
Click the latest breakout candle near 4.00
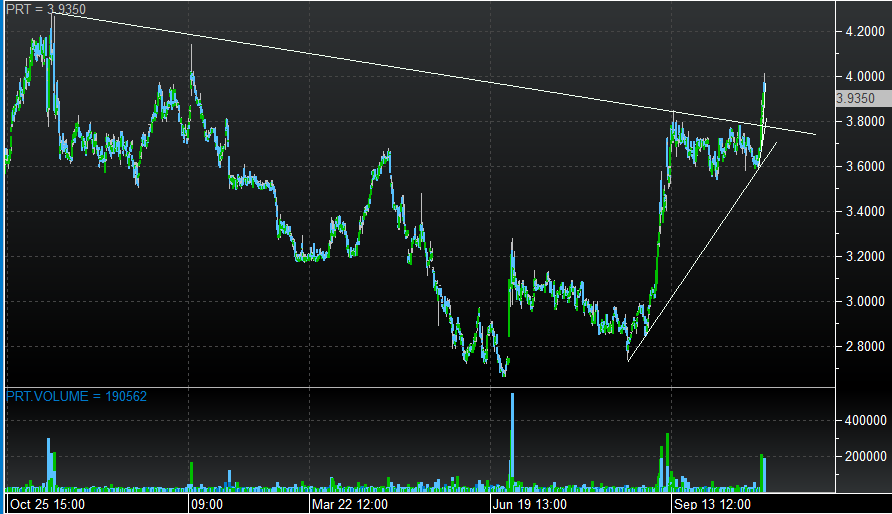click(764, 95)
